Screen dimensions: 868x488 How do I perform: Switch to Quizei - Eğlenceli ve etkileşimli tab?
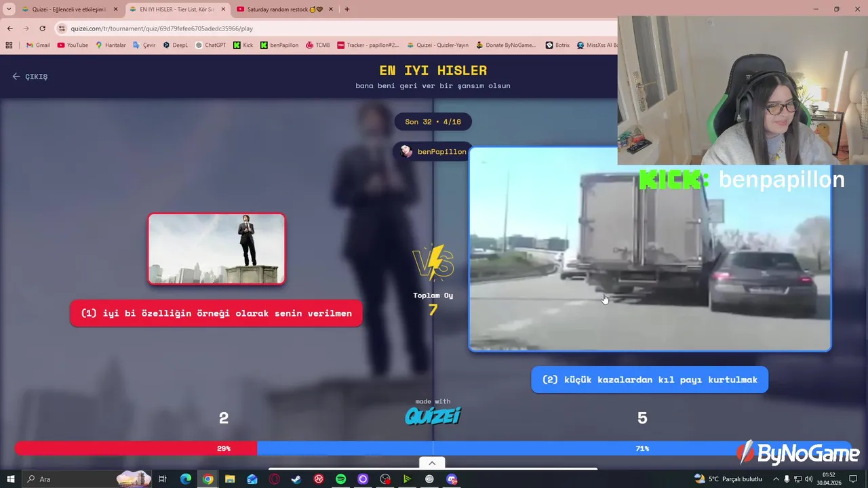tap(68, 9)
